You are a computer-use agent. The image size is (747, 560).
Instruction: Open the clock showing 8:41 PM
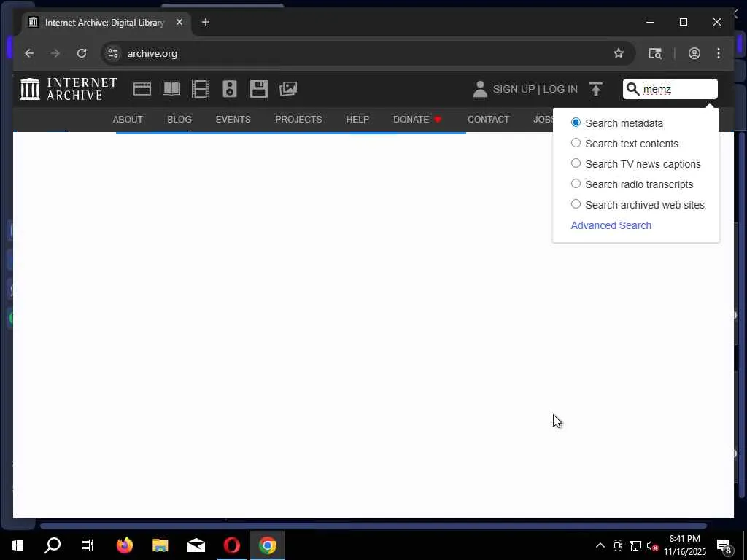[685, 545]
